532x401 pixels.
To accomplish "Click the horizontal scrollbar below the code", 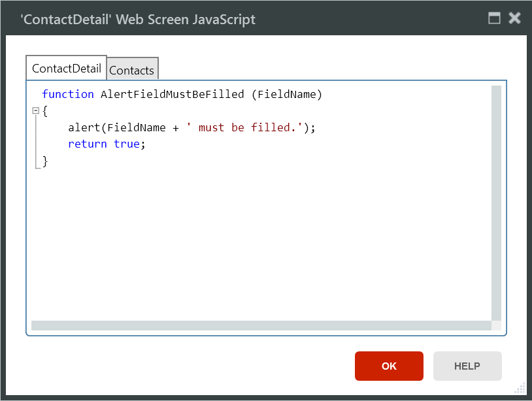I will tap(261, 325).
